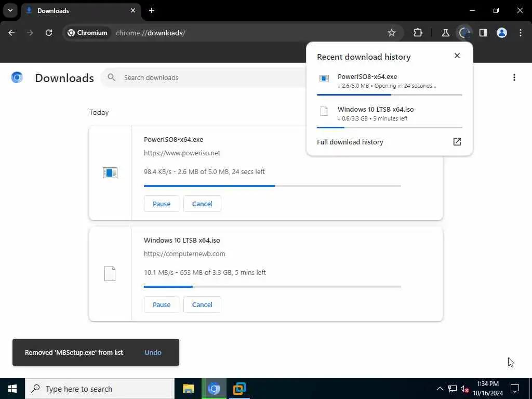Image resolution: width=532 pixels, height=399 pixels.
Task: Open the Extensions puzzle icon
Action: (x=418, y=33)
